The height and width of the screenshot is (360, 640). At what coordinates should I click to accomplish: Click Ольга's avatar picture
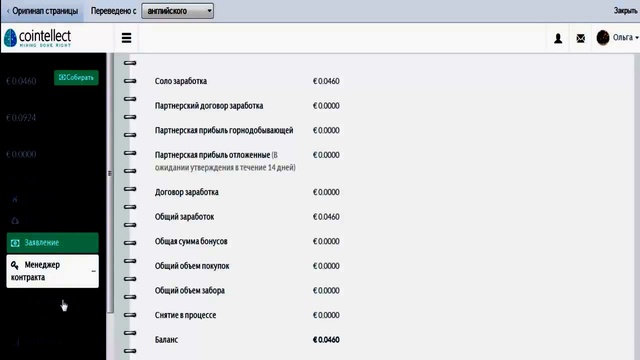click(x=603, y=38)
